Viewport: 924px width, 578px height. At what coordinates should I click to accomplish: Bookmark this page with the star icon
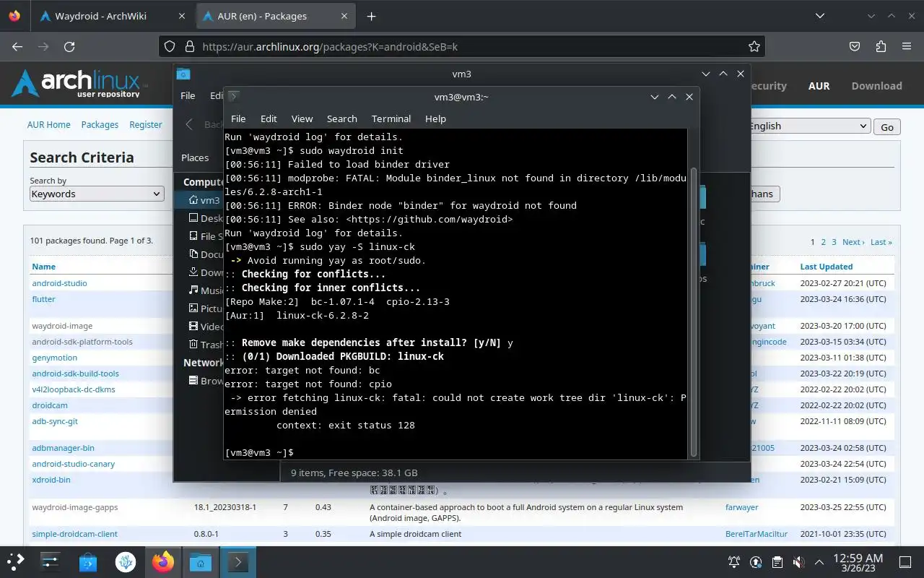coord(754,46)
